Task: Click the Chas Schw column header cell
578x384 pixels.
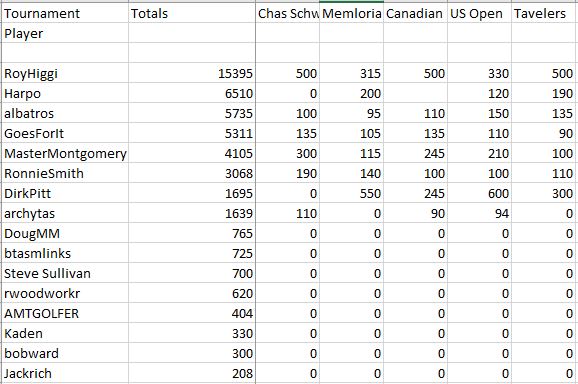Action: point(288,14)
